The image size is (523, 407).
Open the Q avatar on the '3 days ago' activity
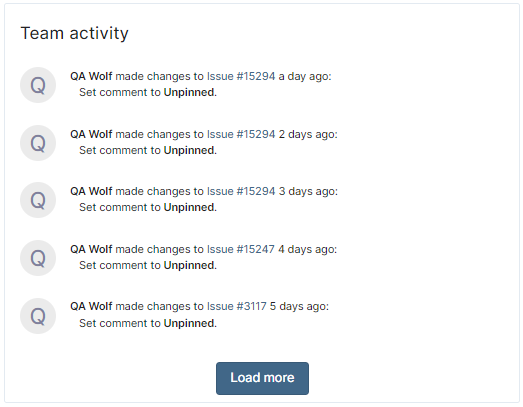(38, 200)
